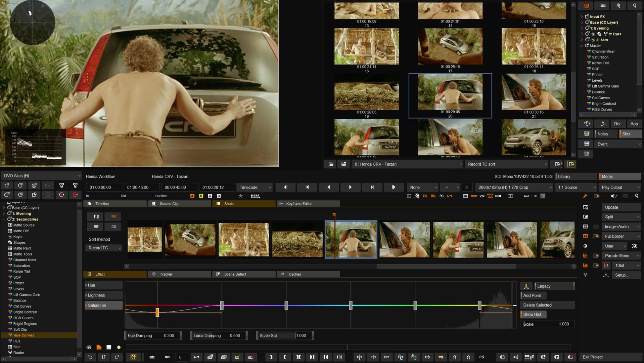This screenshot has width=644, height=363.
Task: Click the magnifier search icon beside audio
Action: pyautogui.click(x=637, y=196)
